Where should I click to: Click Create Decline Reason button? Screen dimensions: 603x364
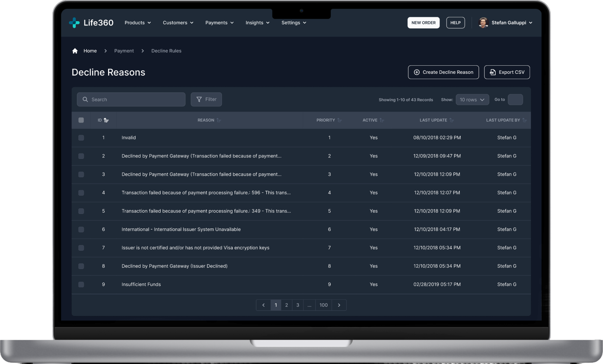(443, 72)
